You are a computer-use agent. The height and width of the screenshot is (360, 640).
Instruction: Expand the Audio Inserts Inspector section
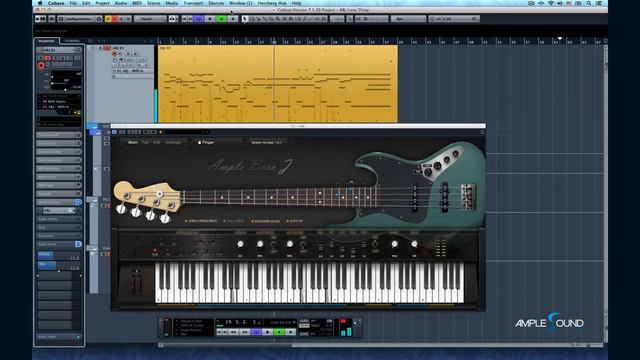[59, 219]
